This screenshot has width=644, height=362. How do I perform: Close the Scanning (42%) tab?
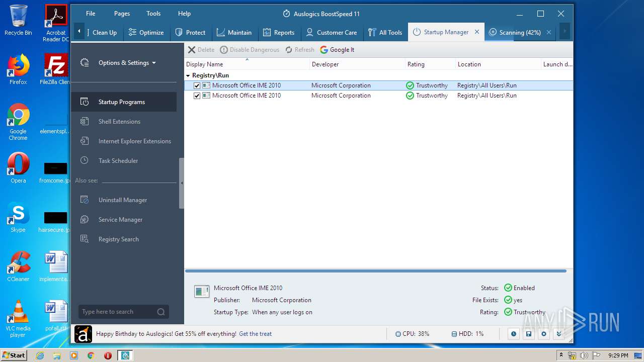(549, 32)
